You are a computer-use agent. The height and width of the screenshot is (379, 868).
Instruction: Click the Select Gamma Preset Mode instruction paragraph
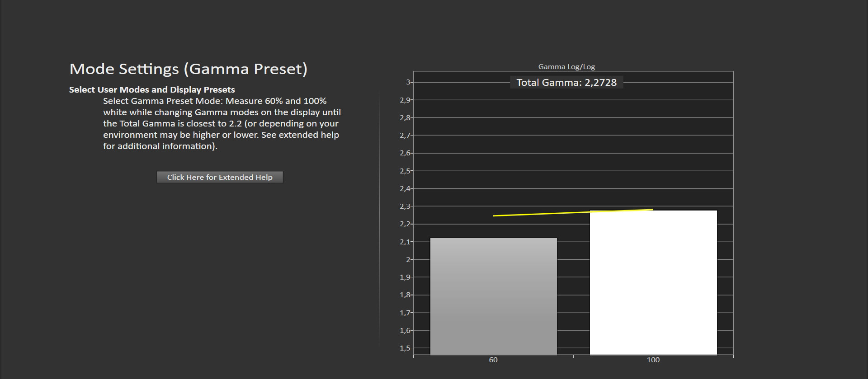[222, 123]
